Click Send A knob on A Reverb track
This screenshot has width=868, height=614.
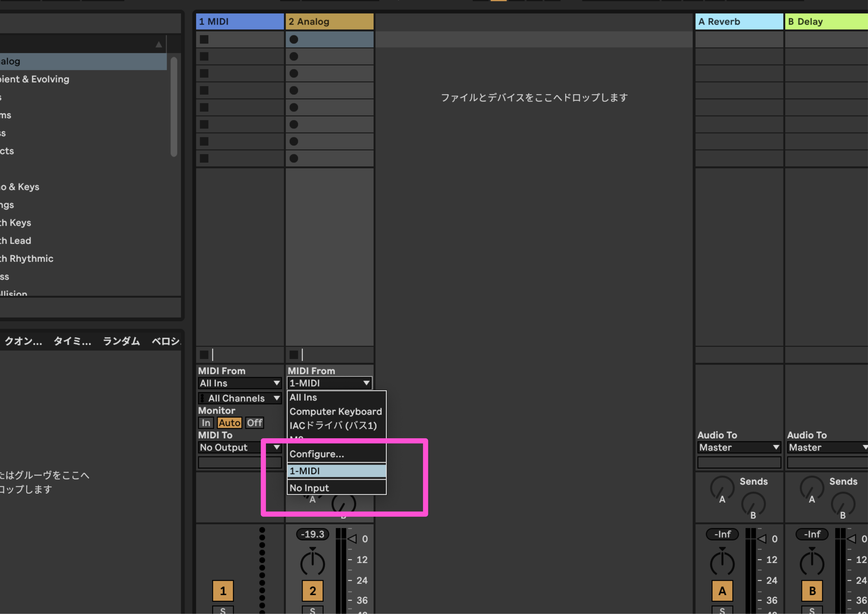pos(722,488)
